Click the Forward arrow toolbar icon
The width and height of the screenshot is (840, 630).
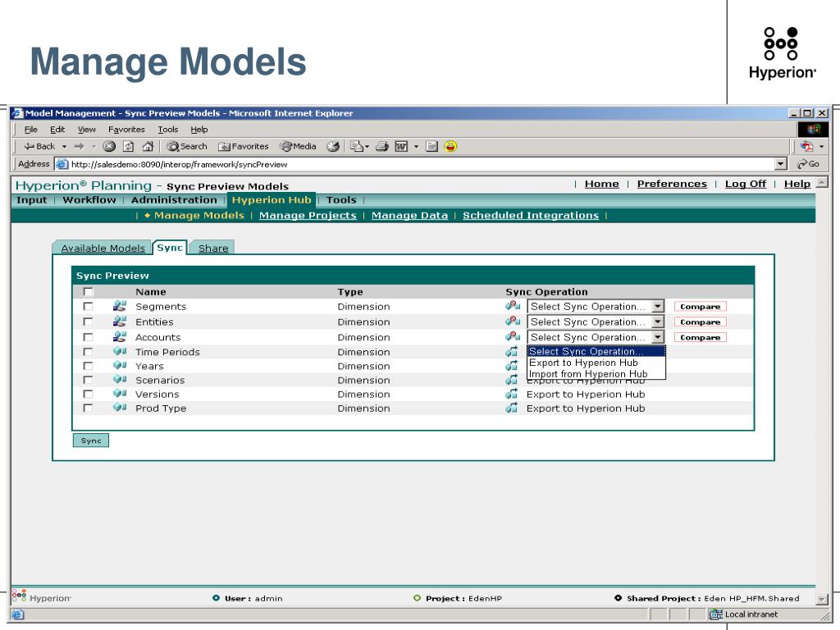80,146
